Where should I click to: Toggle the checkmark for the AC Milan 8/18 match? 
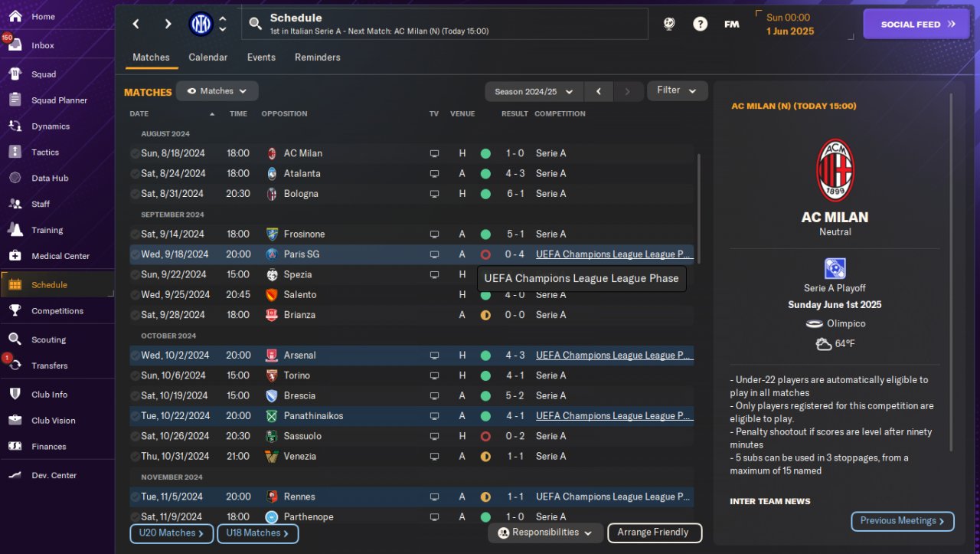coord(135,153)
